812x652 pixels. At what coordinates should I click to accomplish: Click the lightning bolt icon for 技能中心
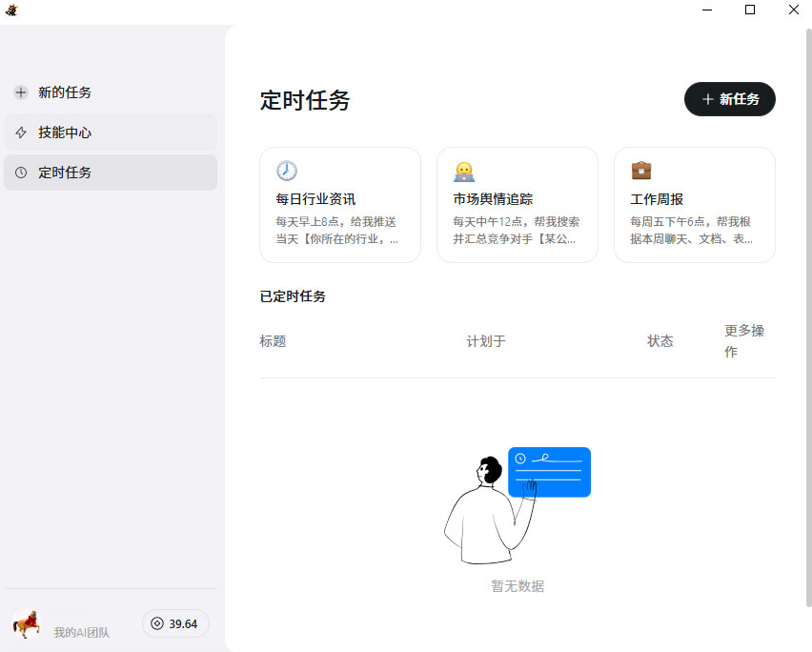(21, 132)
